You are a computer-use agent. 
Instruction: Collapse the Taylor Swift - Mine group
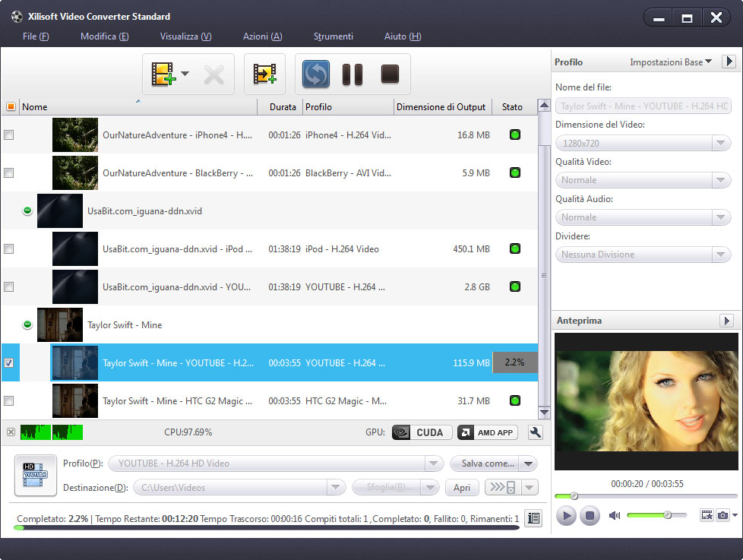pyautogui.click(x=27, y=324)
